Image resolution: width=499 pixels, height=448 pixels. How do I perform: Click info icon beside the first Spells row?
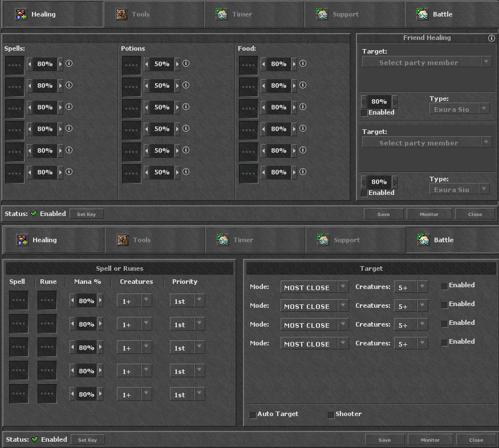(x=69, y=64)
